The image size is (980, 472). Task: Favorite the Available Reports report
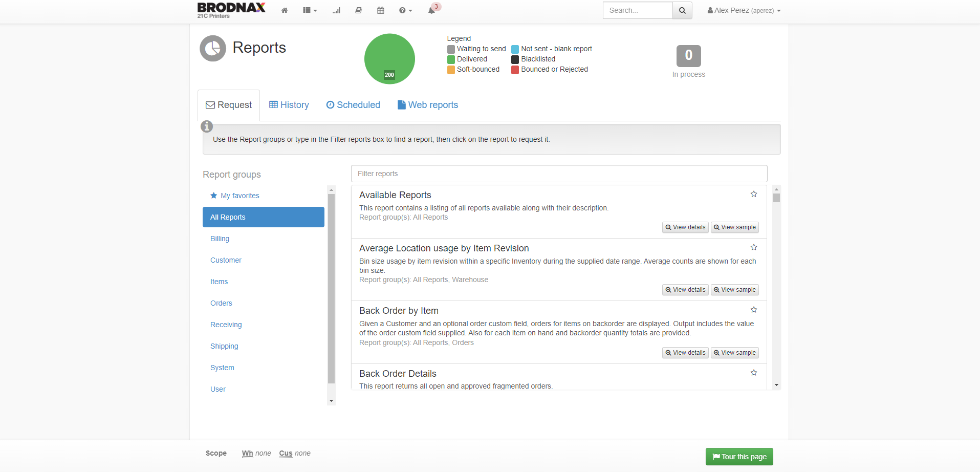(754, 194)
